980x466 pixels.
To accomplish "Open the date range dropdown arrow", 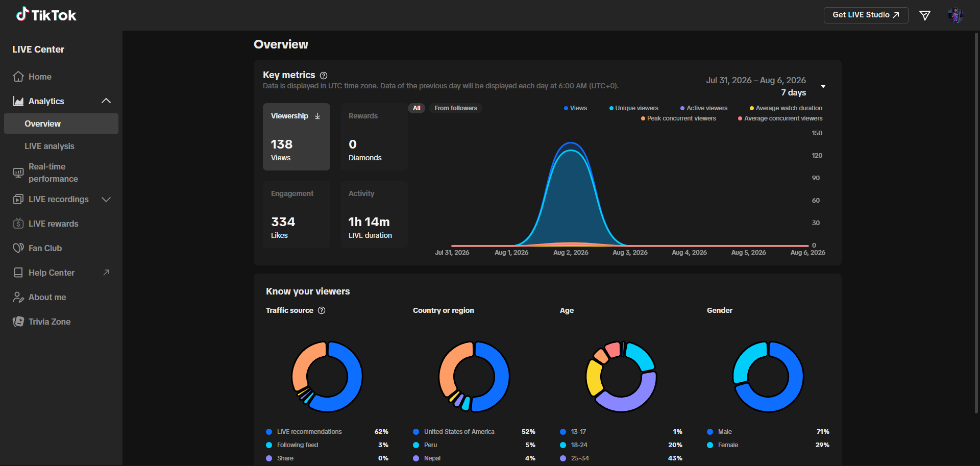I will 823,86.
